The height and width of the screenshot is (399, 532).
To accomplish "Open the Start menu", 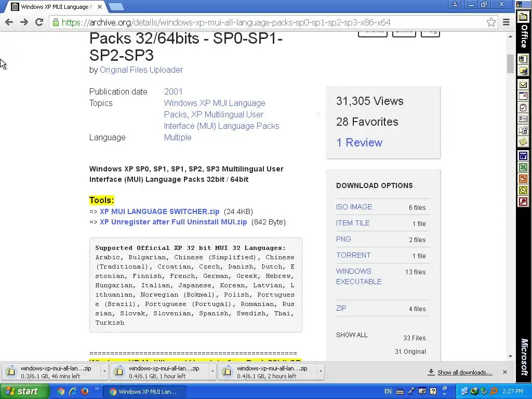I will [24, 391].
